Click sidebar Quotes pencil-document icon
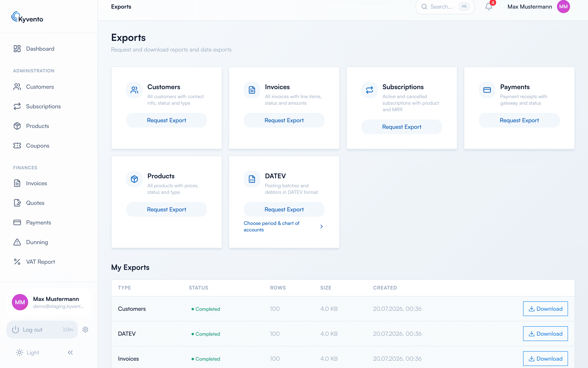588x368 pixels. pos(17,203)
